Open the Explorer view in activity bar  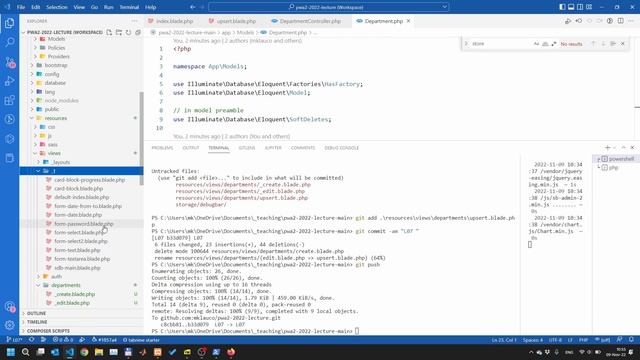(9, 23)
